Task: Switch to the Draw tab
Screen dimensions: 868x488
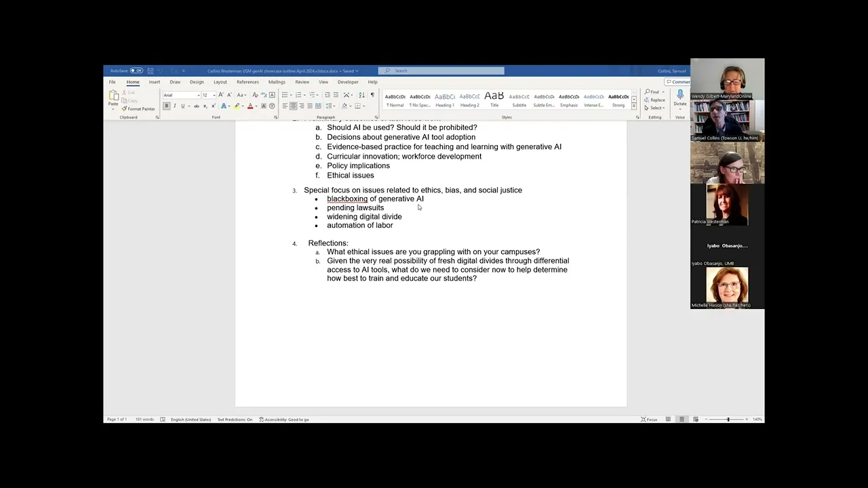Action: point(175,82)
